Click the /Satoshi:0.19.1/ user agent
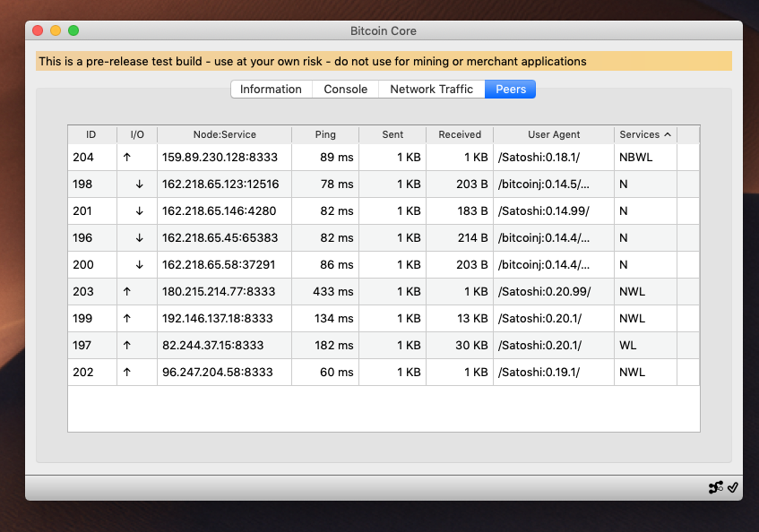The image size is (759, 532). click(x=539, y=372)
